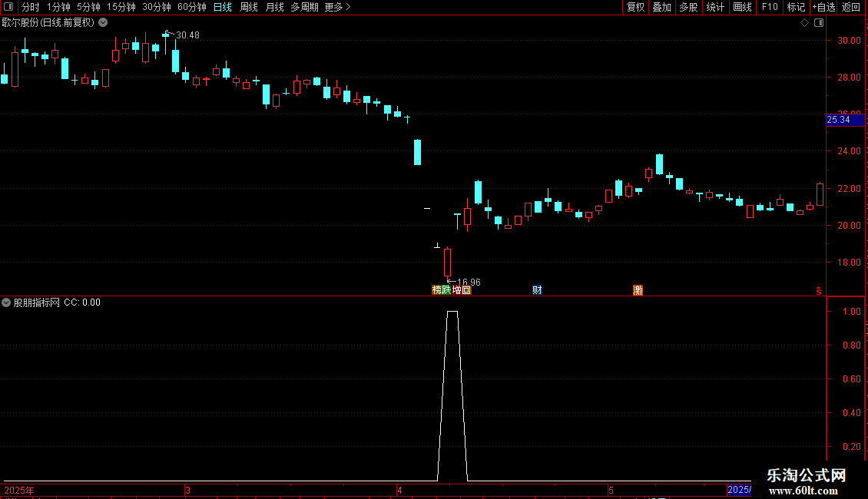
Task: Click the 标记 mark button
Action: [x=796, y=7]
